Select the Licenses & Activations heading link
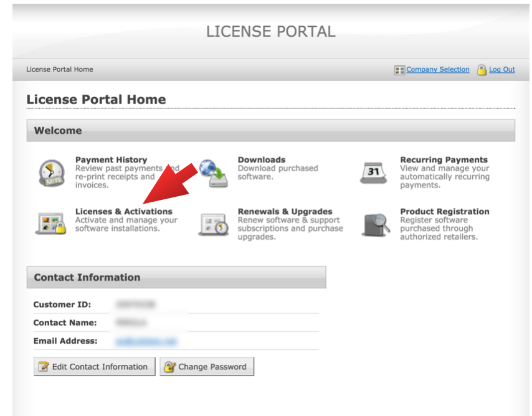532x416 pixels. point(123,212)
